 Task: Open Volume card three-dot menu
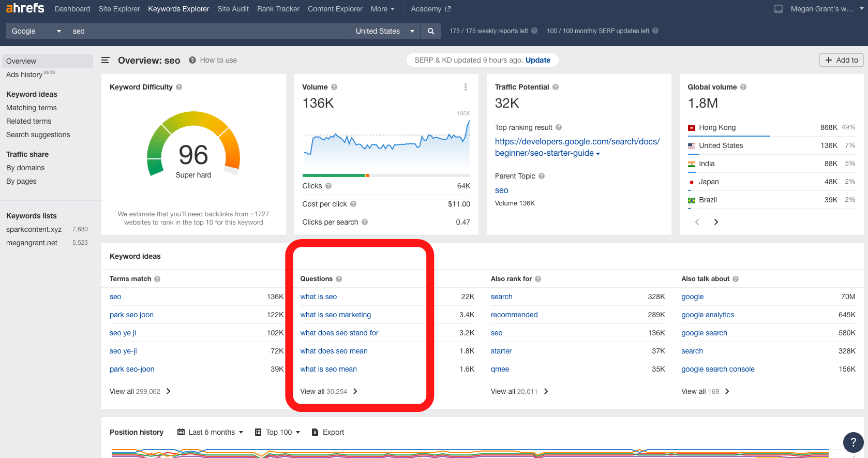(x=466, y=87)
